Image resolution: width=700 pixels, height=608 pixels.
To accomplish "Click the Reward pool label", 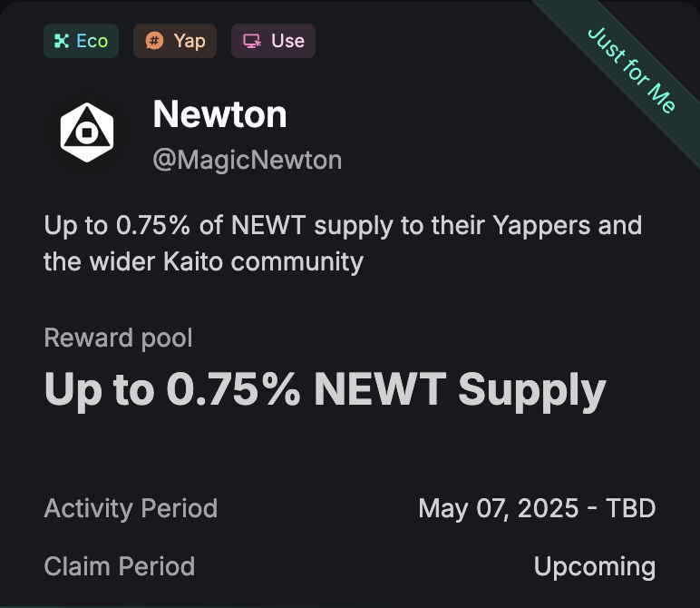I will coord(118,338).
